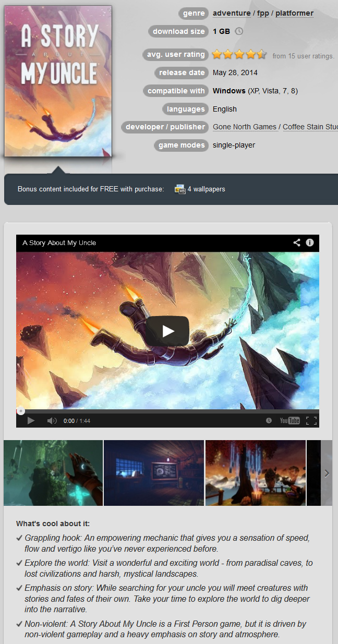
Task: Open the Gone North Games developer link
Action: click(245, 127)
